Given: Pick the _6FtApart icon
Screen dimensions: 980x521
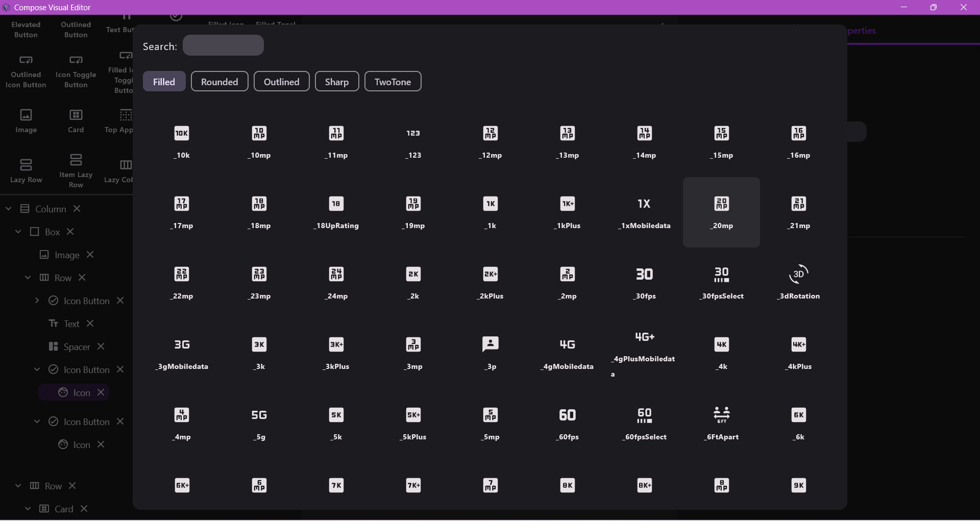Looking at the screenshot, I should click(x=721, y=423).
